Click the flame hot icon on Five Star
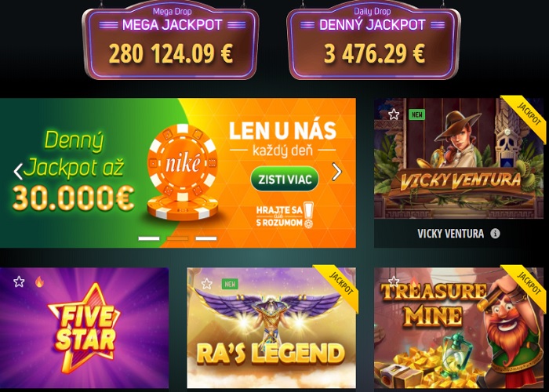The image size is (549, 392). point(39,281)
